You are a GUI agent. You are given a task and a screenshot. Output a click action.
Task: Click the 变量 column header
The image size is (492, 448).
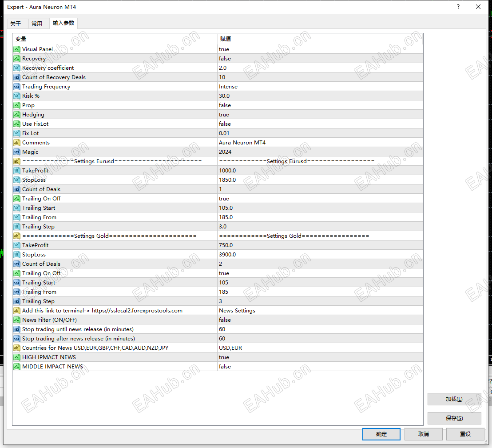(115, 39)
